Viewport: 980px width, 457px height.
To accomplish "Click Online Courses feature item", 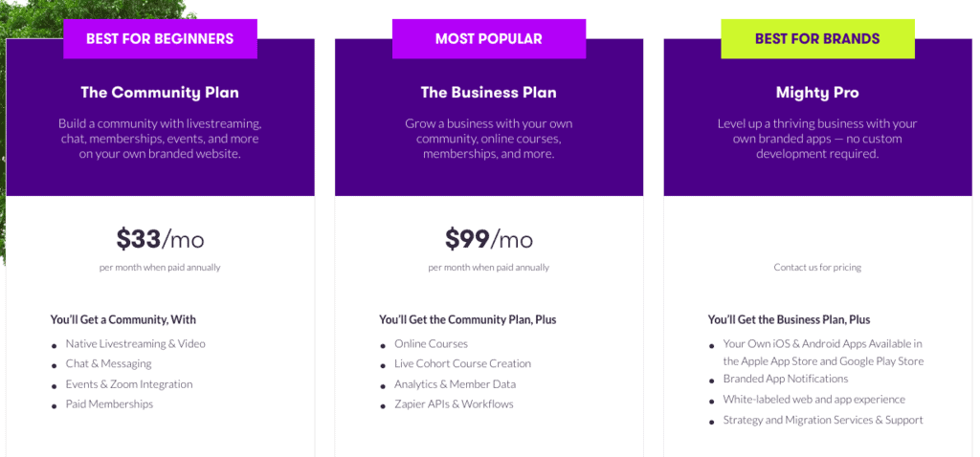I will click(x=431, y=343).
